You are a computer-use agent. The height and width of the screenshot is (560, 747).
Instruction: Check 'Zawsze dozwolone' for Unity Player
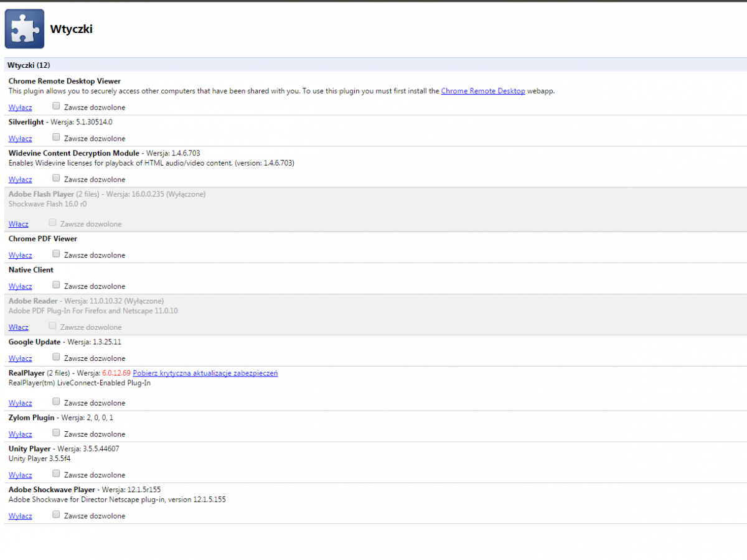point(56,474)
